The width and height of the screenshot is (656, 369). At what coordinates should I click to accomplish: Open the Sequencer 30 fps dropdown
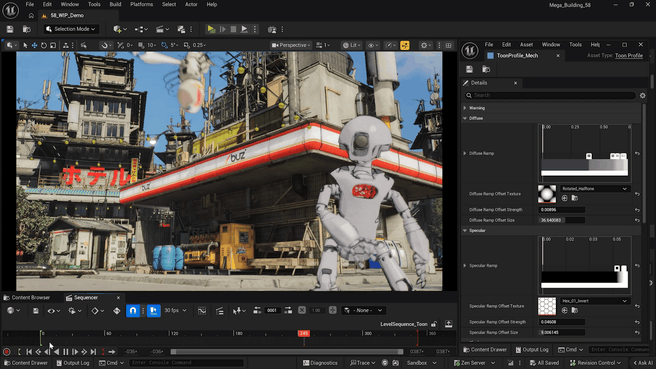[x=175, y=310]
